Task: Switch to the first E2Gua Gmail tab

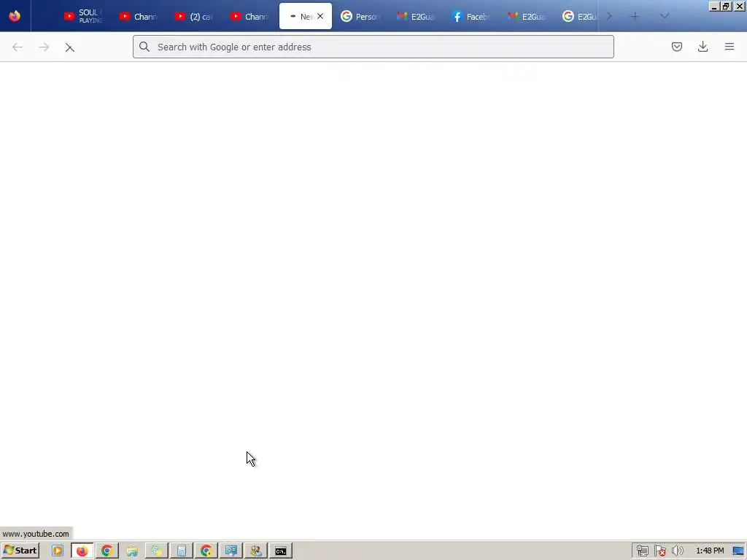Action: (416, 16)
